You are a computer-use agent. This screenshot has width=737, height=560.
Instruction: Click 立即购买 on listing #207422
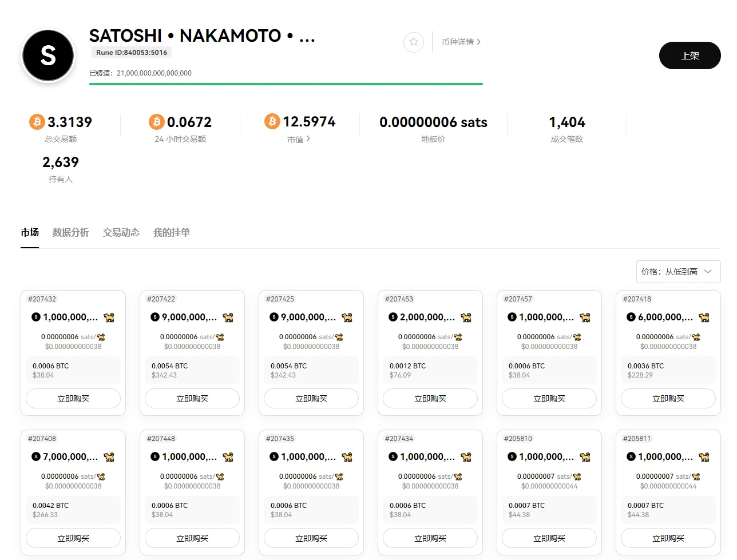192,399
